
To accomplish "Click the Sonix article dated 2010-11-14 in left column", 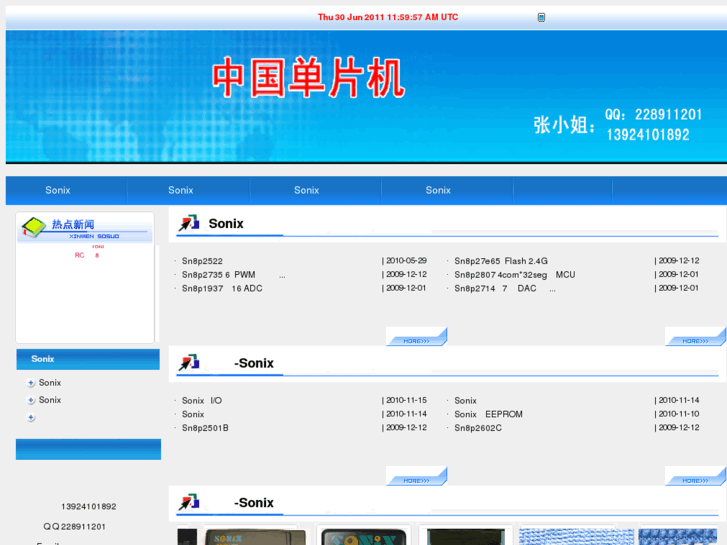I will 193,414.
